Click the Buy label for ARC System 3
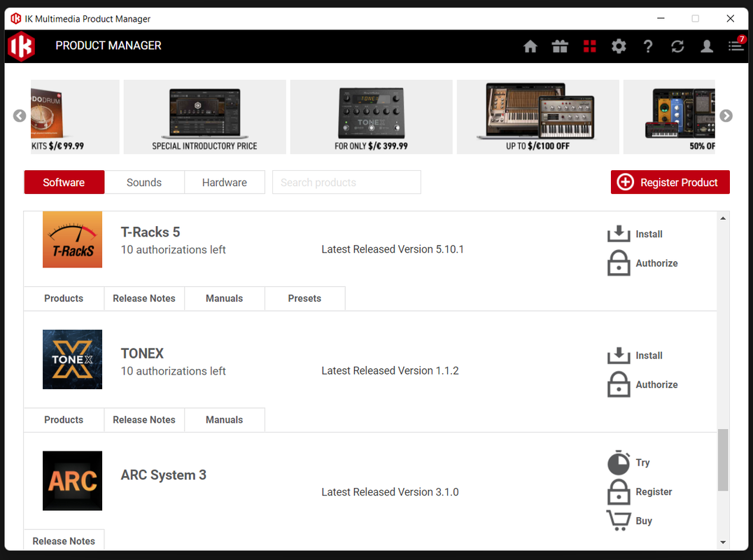 [x=644, y=521]
